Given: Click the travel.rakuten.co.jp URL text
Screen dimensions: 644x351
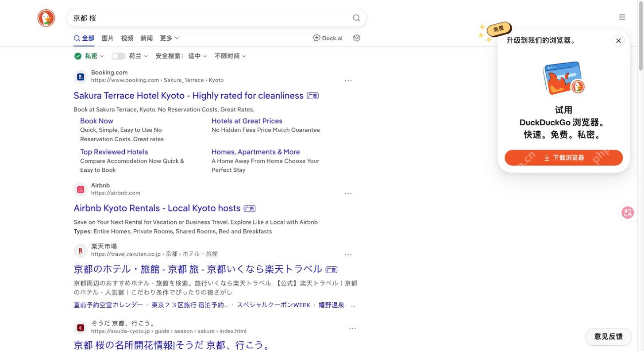Looking at the screenshot, I should click(x=154, y=254).
